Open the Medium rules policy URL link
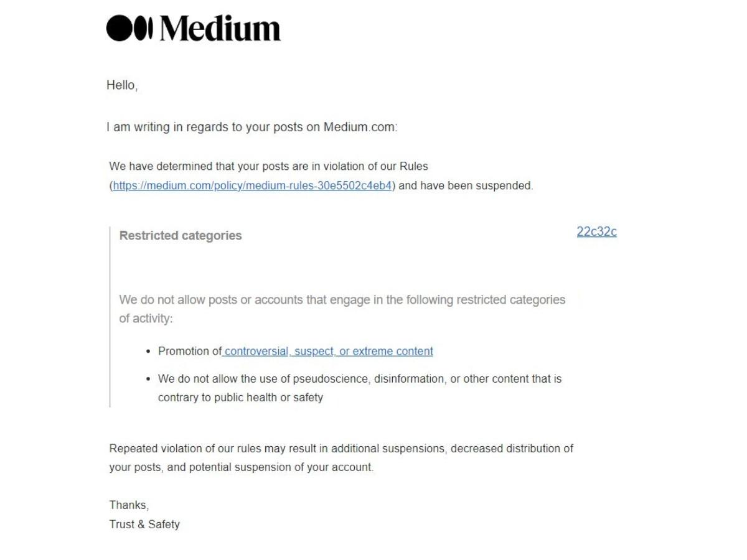This screenshot has height=560, width=747. click(x=252, y=185)
